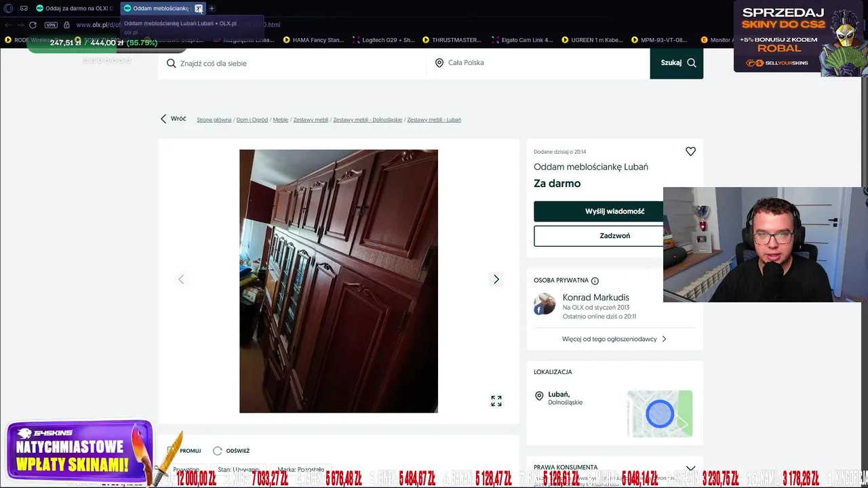Screen dimensions: 868x488
Task: Click the 'Za darmo' price text
Action: [557, 184]
